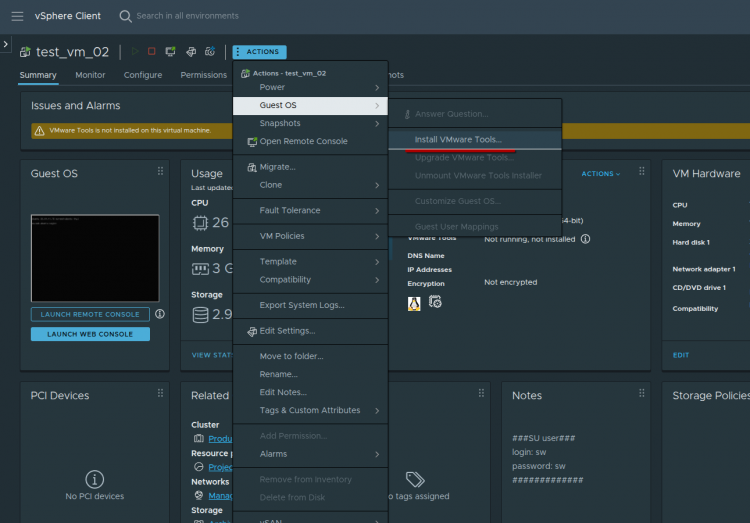
Task: Click the Linux penguin icon
Action: point(414,303)
